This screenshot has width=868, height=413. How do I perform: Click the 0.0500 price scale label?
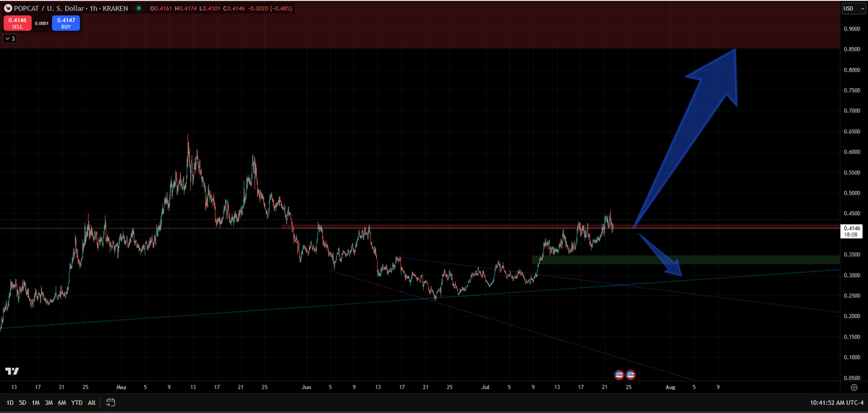coord(851,378)
